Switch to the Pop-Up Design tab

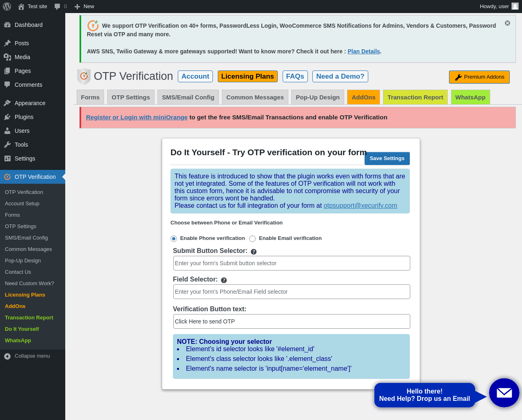[318, 97]
